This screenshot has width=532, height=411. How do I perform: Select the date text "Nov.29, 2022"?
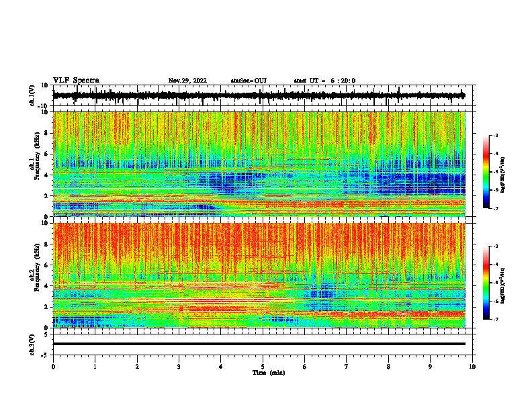click(x=187, y=81)
